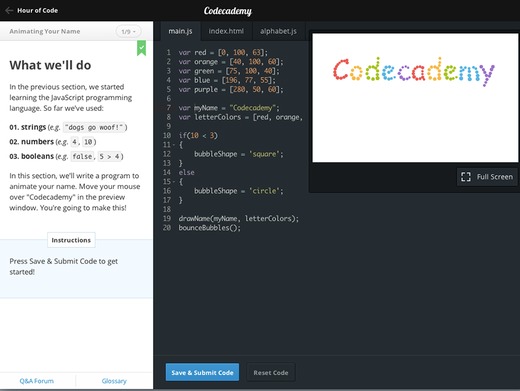Click the Hour of Code link text
Screen dimensions: 520x391
tap(37, 11)
